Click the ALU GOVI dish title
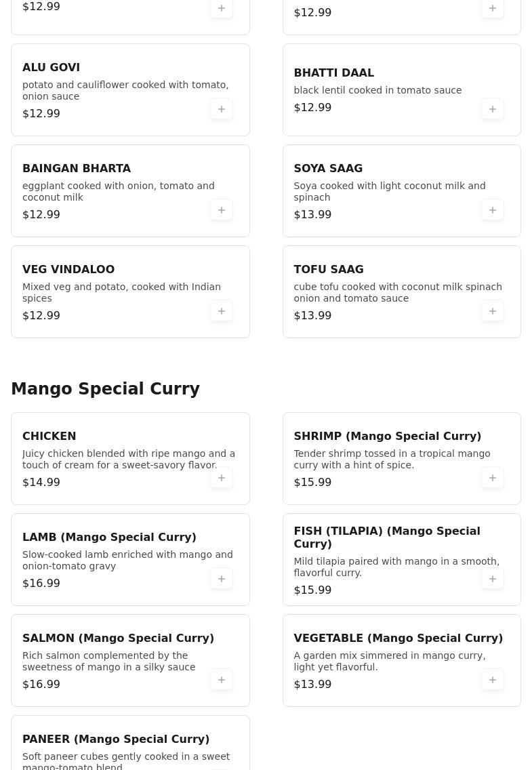Screen dimensions: 532x770 pyautogui.click(x=51, y=67)
